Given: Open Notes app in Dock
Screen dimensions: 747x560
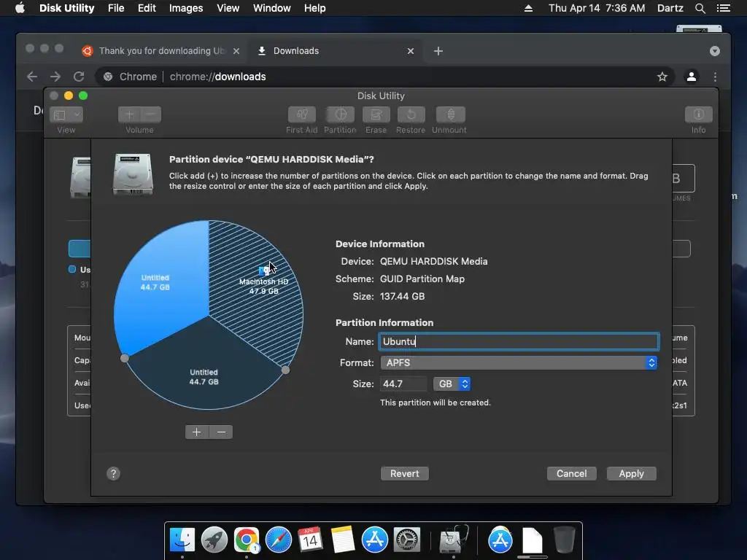Looking at the screenshot, I should pyautogui.click(x=343, y=540).
